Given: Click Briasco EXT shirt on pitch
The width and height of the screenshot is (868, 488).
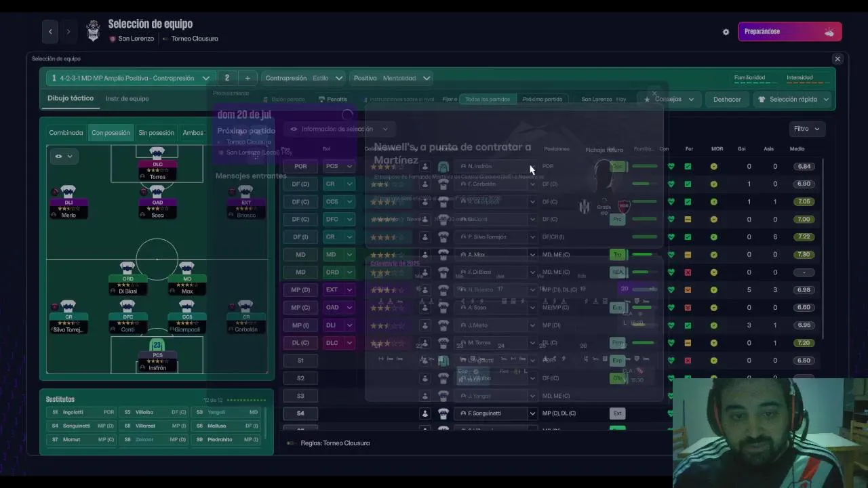Looking at the screenshot, I should pos(246,192).
